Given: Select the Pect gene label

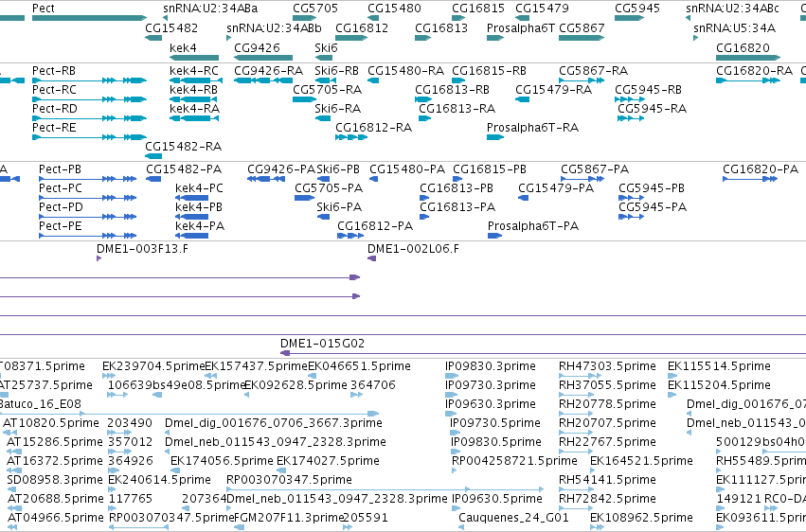Looking at the screenshot, I should pyautogui.click(x=44, y=9).
